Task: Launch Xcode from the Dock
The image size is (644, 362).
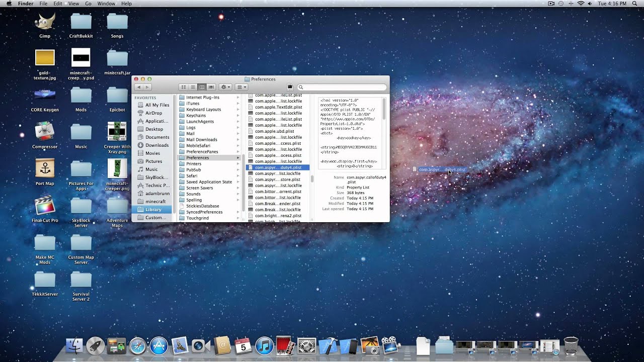Action: (x=328, y=346)
